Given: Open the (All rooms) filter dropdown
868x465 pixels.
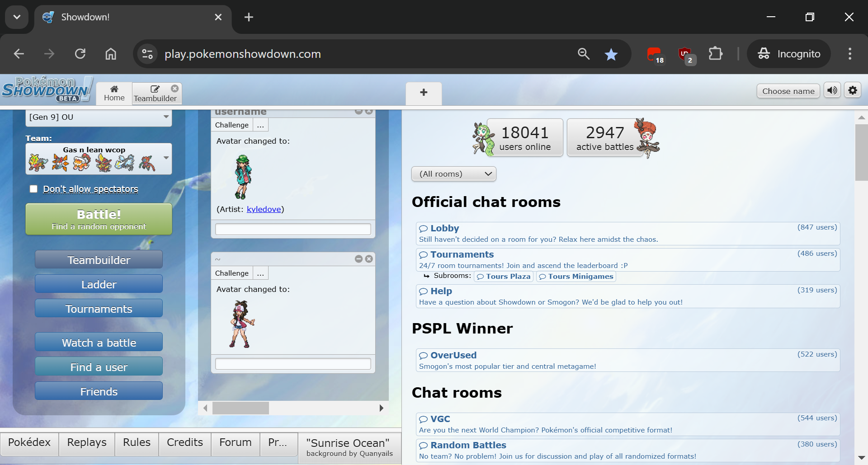Looking at the screenshot, I should (454, 174).
